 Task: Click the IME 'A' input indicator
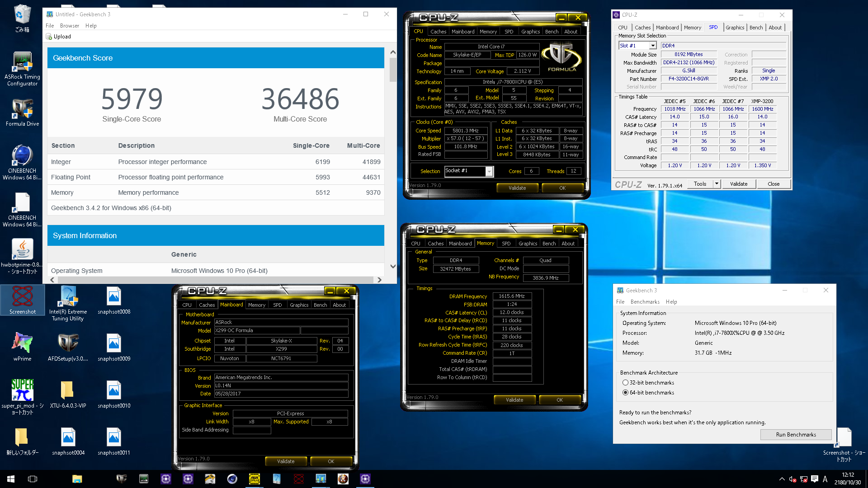pyautogui.click(x=825, y=479)
